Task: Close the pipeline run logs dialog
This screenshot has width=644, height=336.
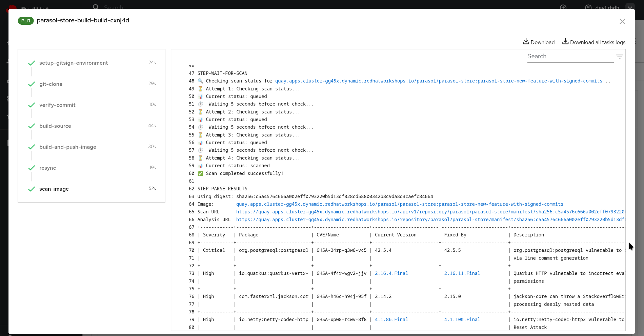Action: click(622, 22)
